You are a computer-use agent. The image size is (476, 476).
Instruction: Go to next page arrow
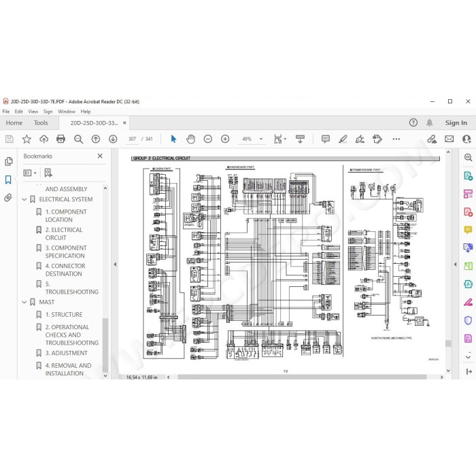(x=113, y=139)
